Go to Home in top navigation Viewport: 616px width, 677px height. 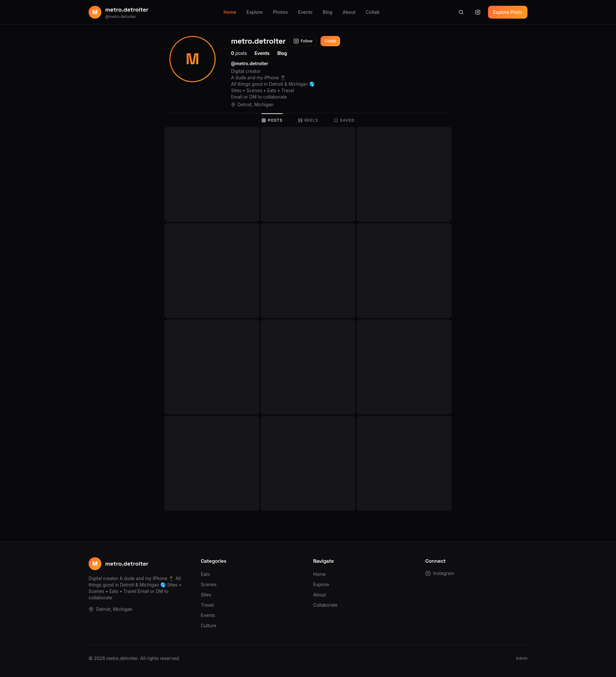click(x=230, y=12)
